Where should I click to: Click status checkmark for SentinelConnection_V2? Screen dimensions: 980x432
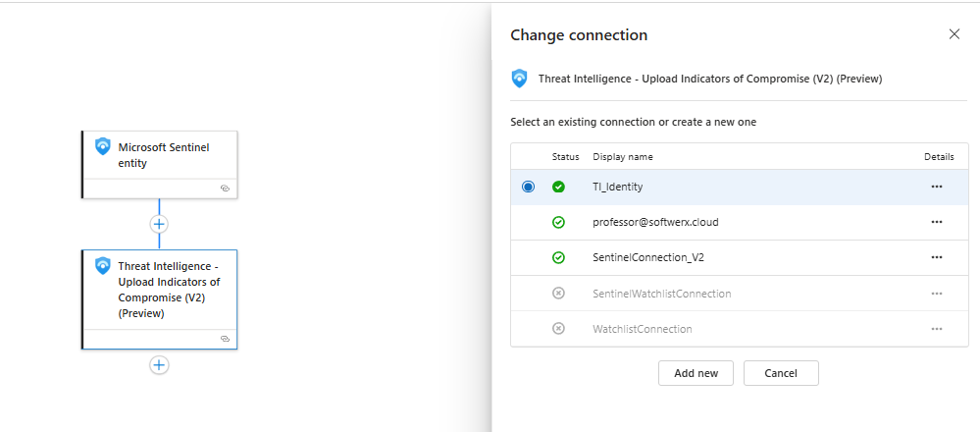pos(559,257)
